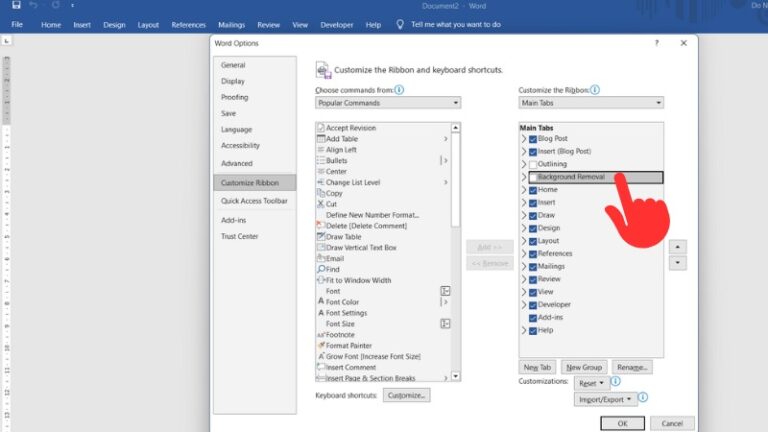Image resolution: width=768 pixels, height=432 pixels.
Task: Uncheck the Developer tab checkbox
Action: point(533,305)
